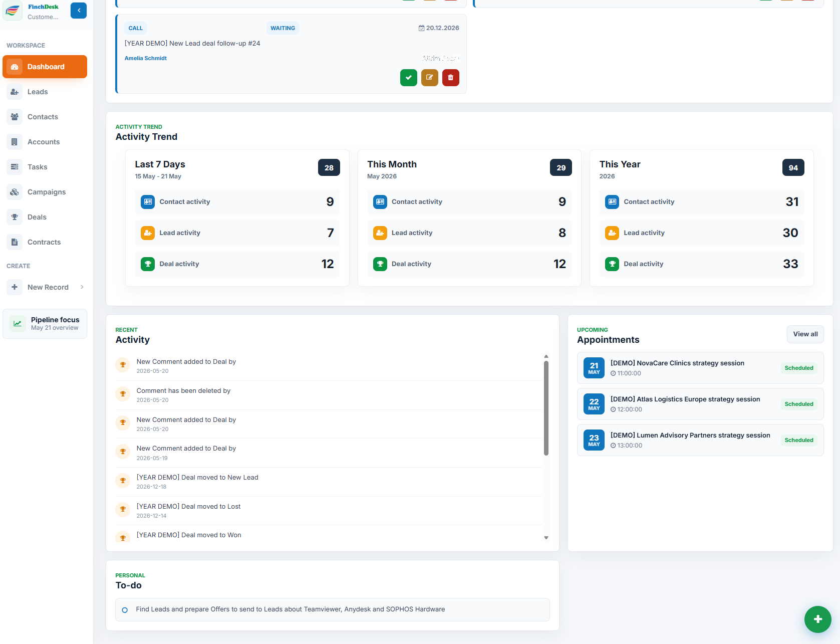
Task: Click the Pipeline focus chart icon
Action: click(18, 324)
